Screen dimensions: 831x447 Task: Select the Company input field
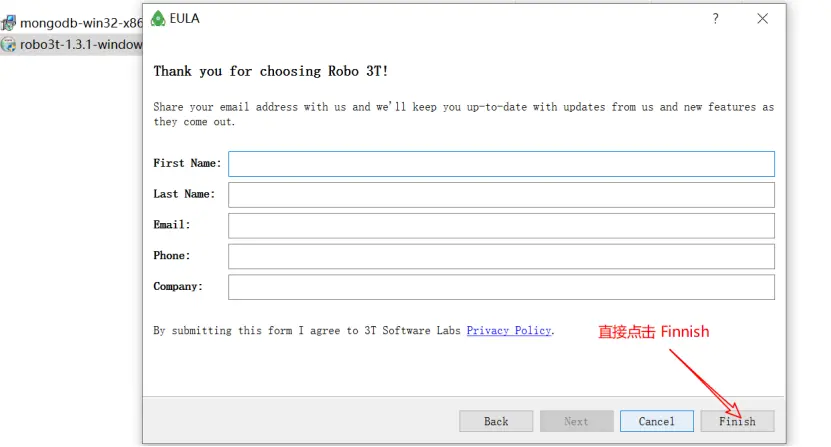pyautogui.click(x=501, y=287)
